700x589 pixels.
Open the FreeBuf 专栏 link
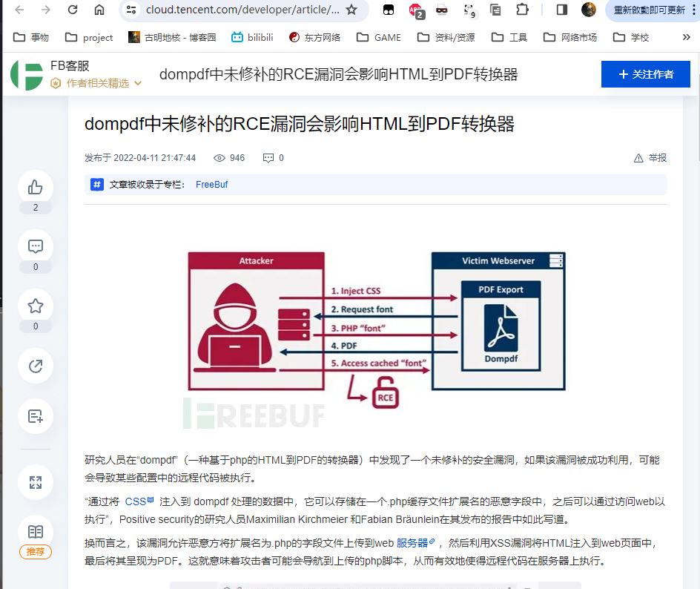point(211,184)
